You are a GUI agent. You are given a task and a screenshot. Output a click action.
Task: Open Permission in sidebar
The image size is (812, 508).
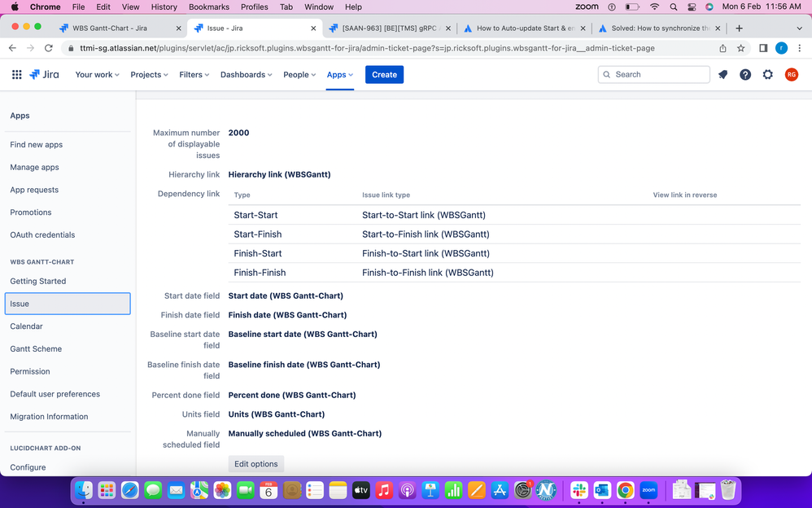30,371
